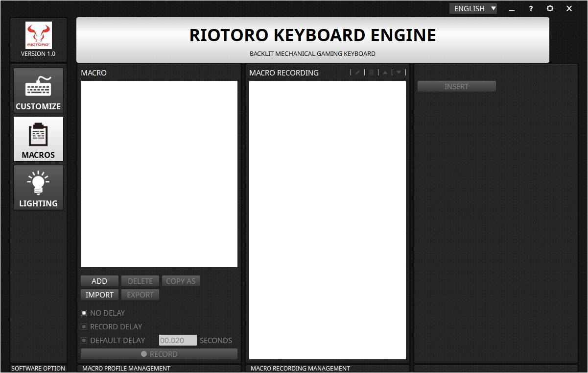Select the No Delay option
This screenshot has height=373, width=588.
(84, 313)
